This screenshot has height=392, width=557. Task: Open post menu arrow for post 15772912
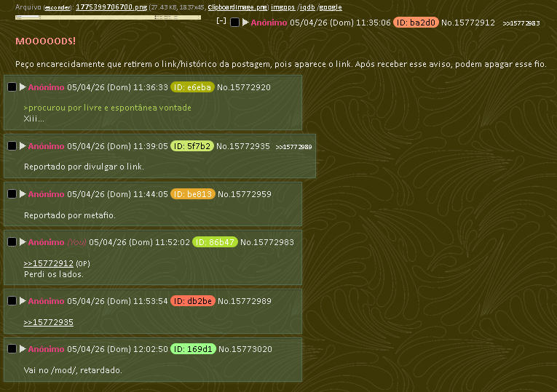click(x=245, y=23)
